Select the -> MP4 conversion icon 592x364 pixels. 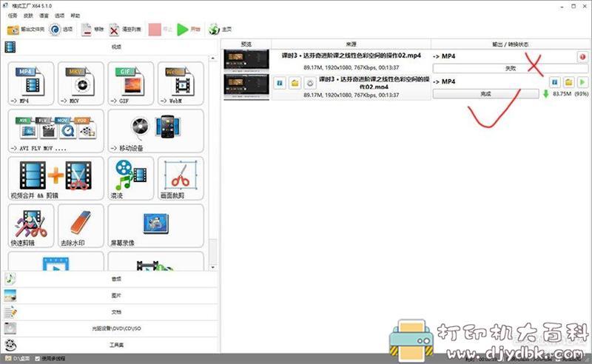(30, 84)
